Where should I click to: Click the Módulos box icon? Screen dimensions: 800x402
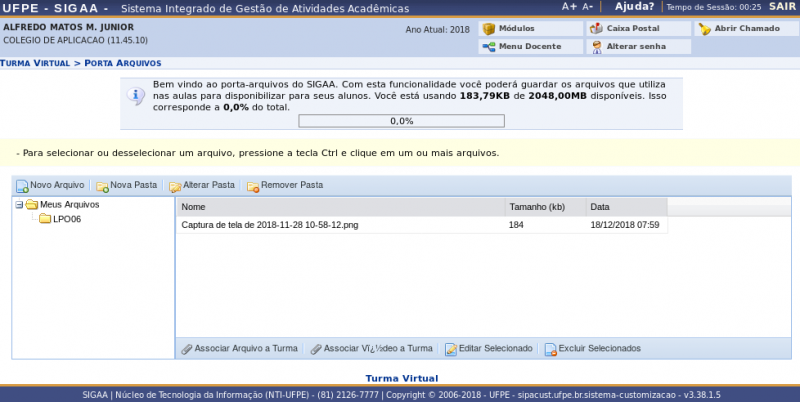coord(489,29)
